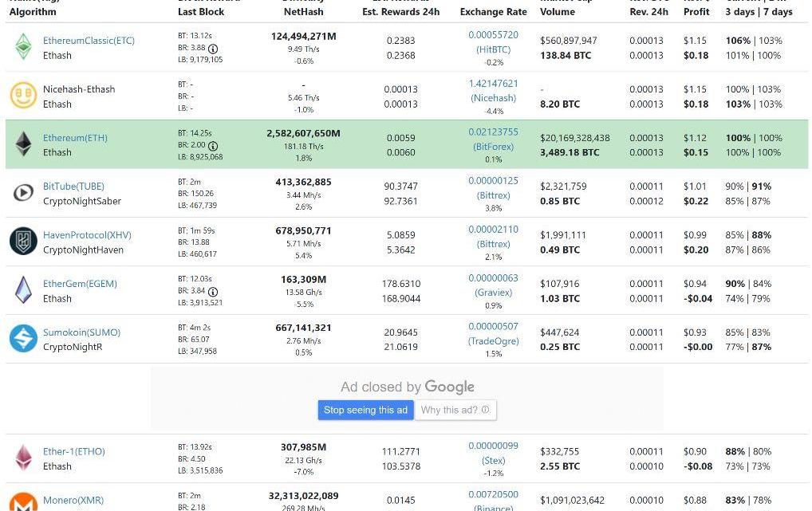Click the EthereumClassic green diamond logo

(x=23, y=46)
